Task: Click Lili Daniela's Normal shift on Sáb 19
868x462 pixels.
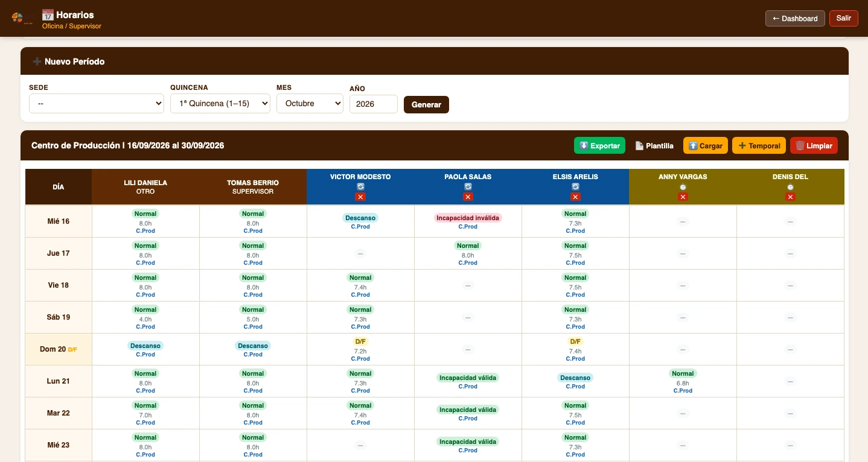Action: click(x=145, y=317)
